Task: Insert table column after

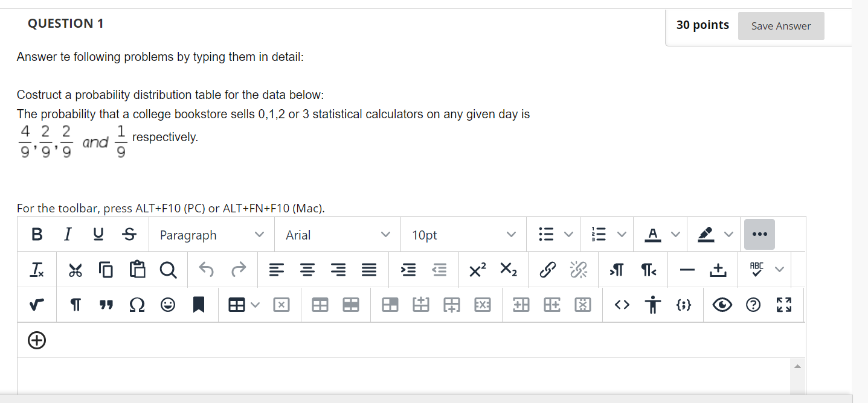Action: click(x=551, y=306)
